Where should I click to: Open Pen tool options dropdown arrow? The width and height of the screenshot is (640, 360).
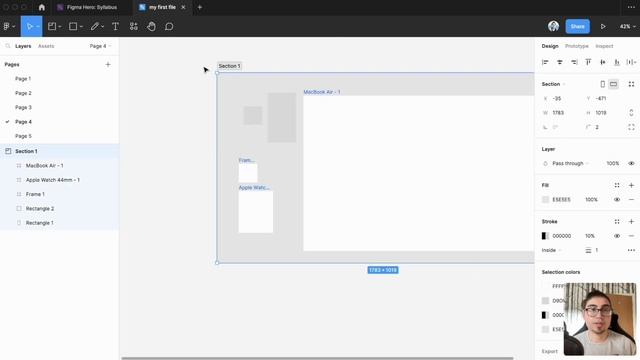point(102,27)
